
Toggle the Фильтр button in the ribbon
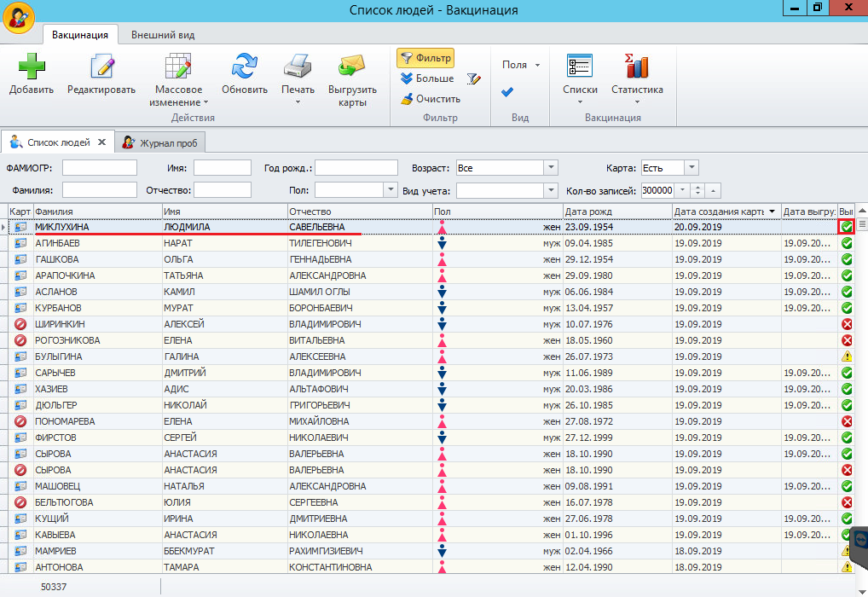click(425, 58)
